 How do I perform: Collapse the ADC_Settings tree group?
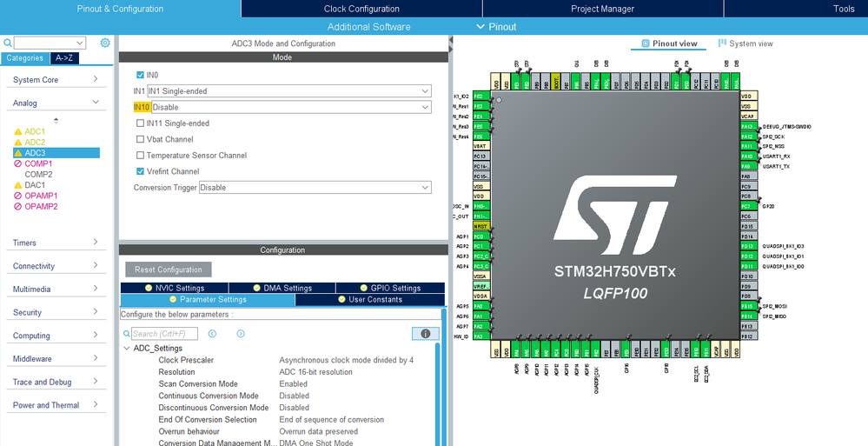(x=127, y=349)
